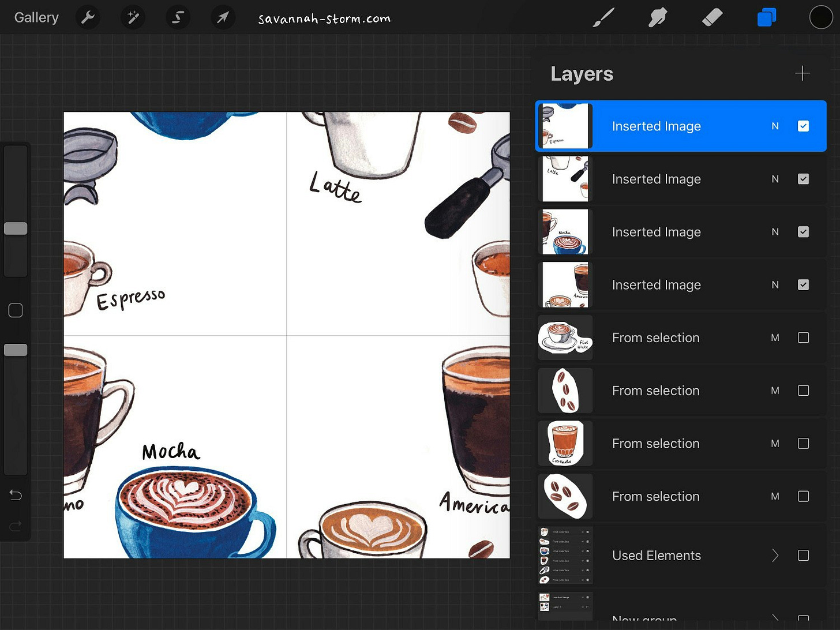Viewport: 840px width, 630px height.
Task: Select the Mocha layer thumbnail
Action: pos(564,232)
